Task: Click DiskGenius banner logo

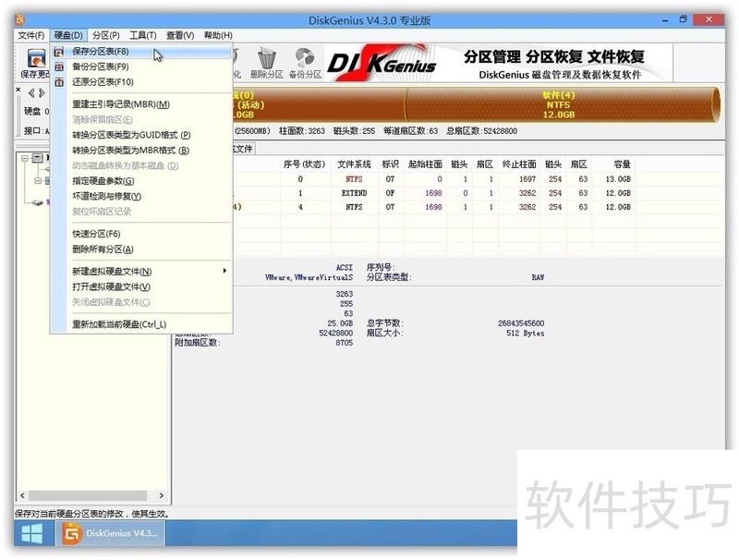Action: pos(382,63)
